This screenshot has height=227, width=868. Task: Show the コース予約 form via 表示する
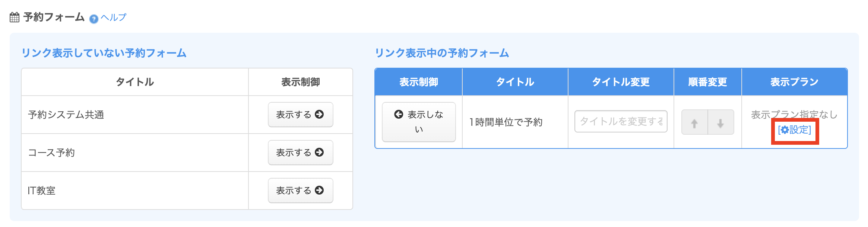[300, 153]
